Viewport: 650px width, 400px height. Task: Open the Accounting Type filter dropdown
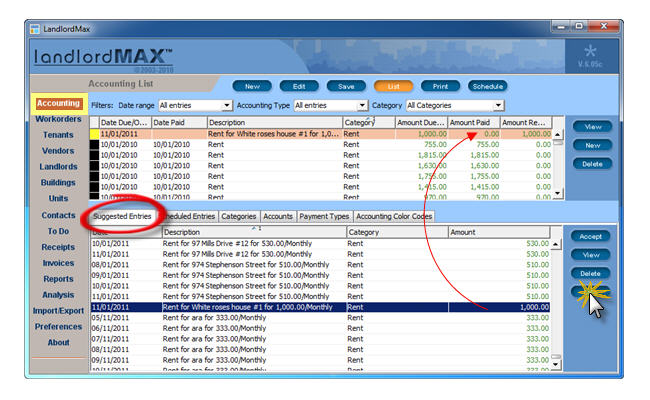coord(362,106)
